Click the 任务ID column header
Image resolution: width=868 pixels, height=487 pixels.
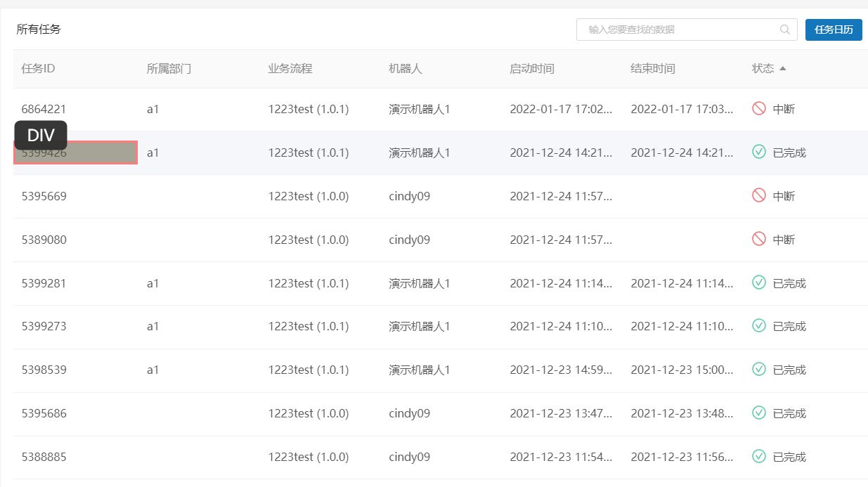click(x=39, y=69)
